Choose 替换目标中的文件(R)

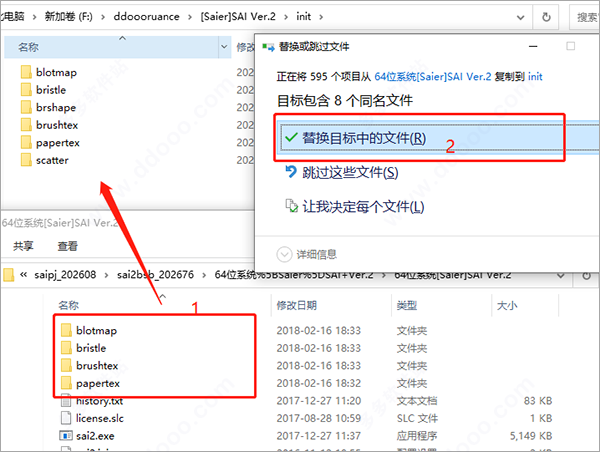point(440,137)
